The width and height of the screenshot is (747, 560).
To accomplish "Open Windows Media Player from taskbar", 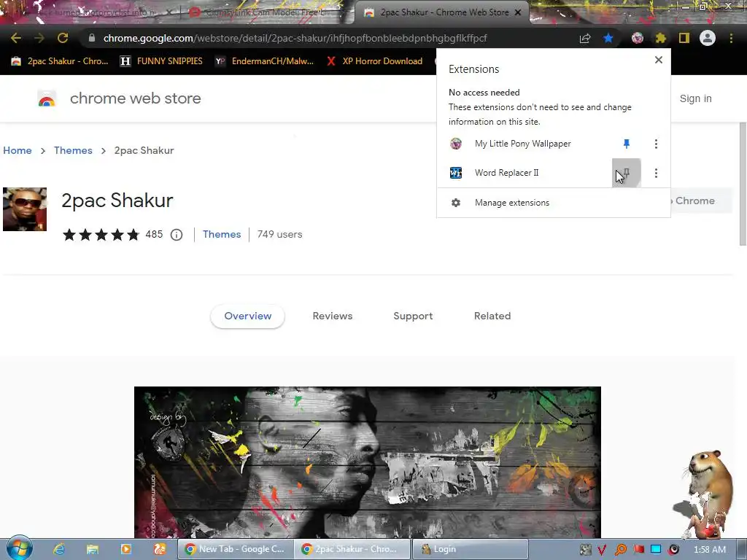I will tap(126, 549).
